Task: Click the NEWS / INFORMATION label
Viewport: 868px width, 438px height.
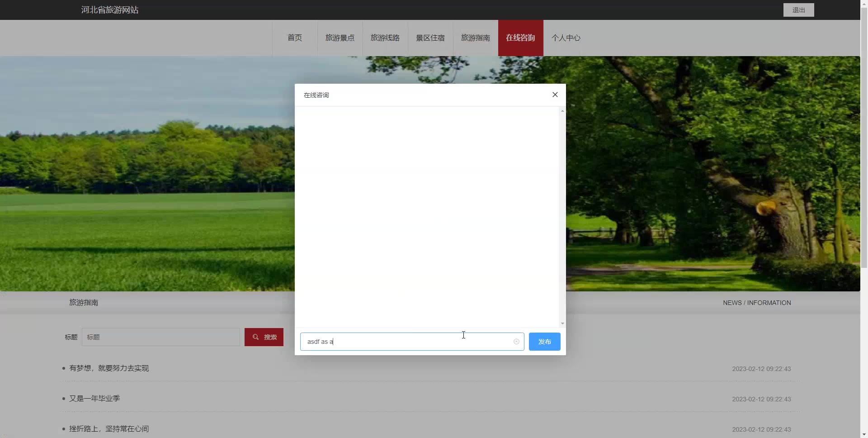Action: tap(757, 303)
